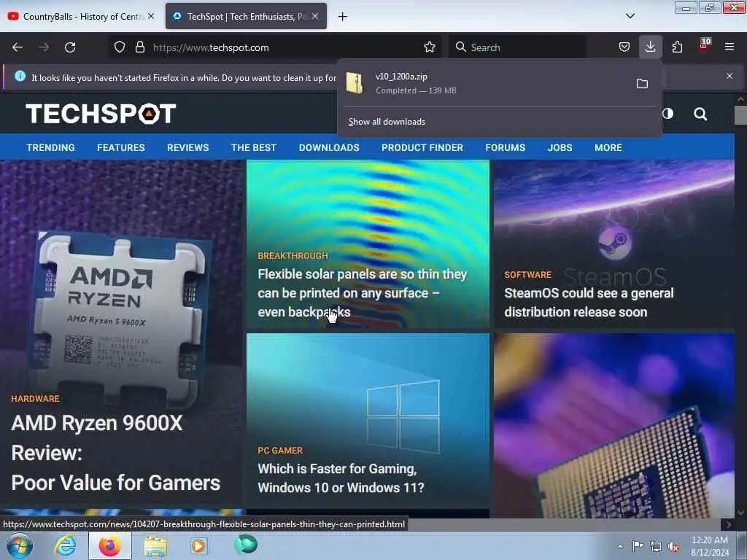Close the CountryBalls tab
This screenshot has width=747, height=560.
pos(151,16)
